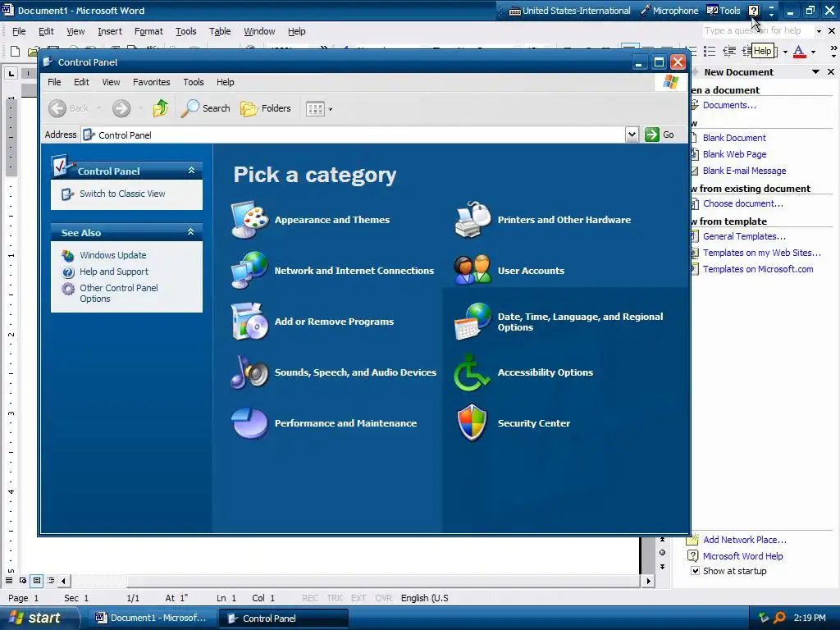
Task: Open the Back button history dropdown
Action: [x=98, y=108]
